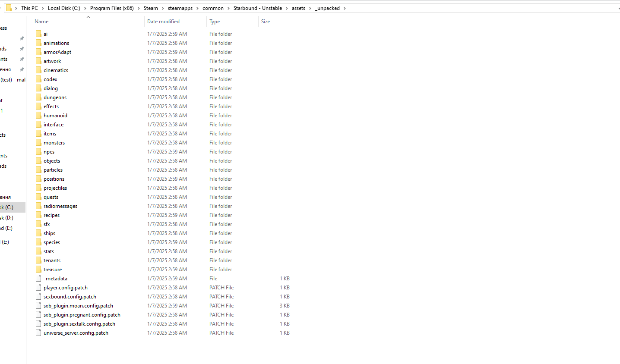Select the armorAdapt folder icon

click(38, 52)
